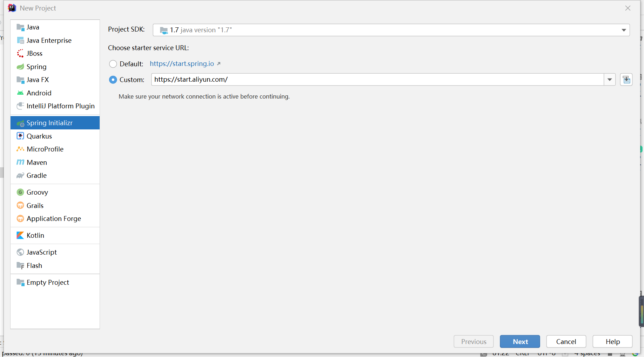Click the Next button
Viewport: 644px width, 357px height.
(x=520, y=341)
